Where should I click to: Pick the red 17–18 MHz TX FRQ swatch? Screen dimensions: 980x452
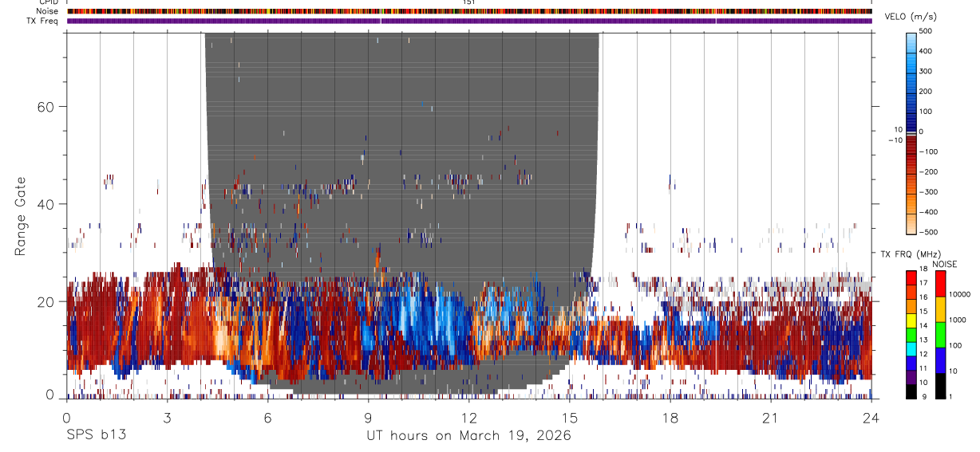click(x=911, y=277)
